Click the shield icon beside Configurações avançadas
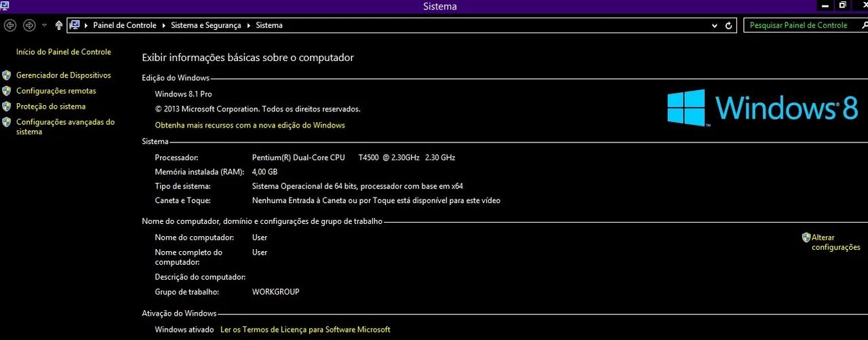This screenshot has height=340, width=868. click(7, 122)
